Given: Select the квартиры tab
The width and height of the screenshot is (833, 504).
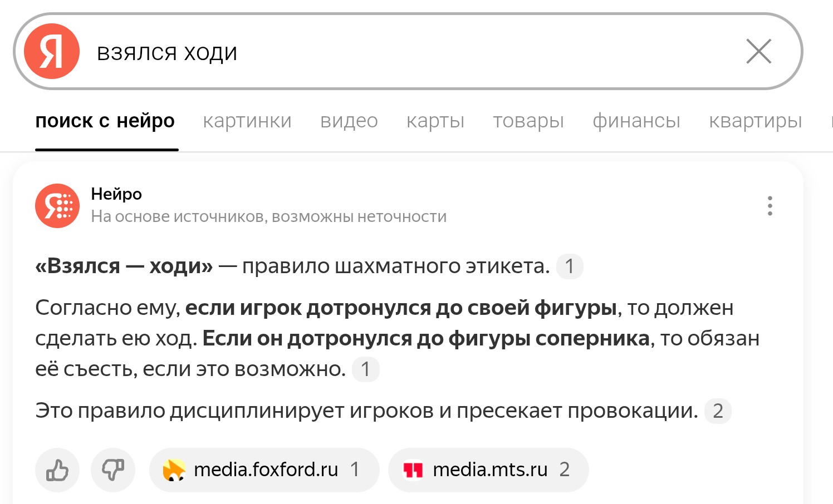Looking at the screenshot, I should click(x=756, y=121).
